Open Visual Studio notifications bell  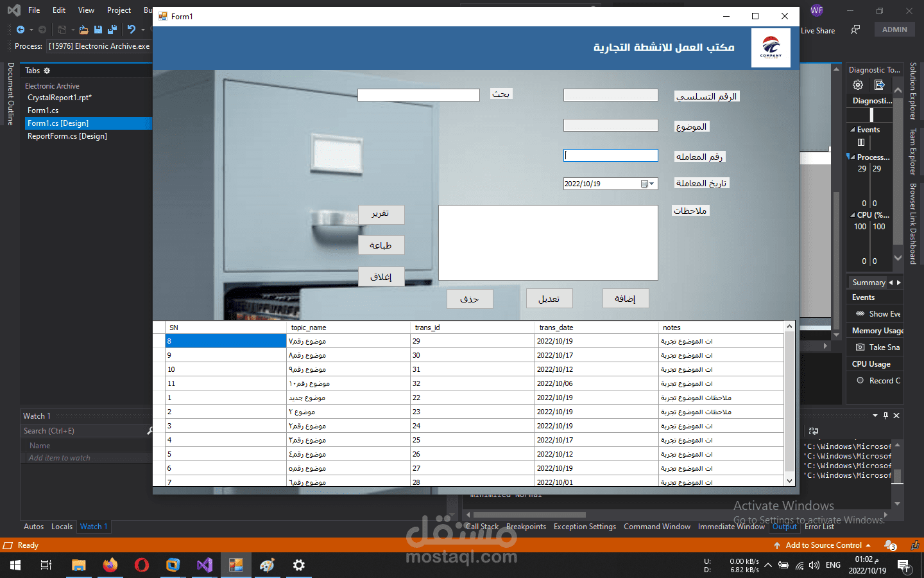(x=890, y=545)
